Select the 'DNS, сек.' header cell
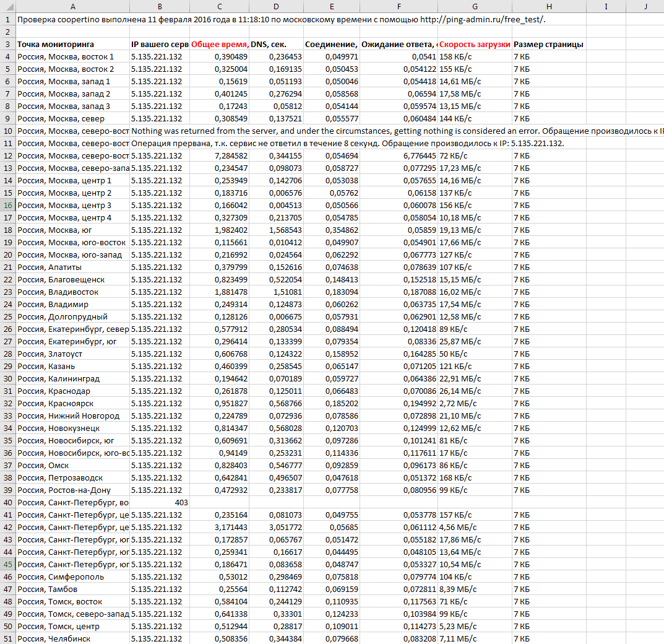Screen dimensions: 664x644 pyautogui.click(x=275, y=44)
